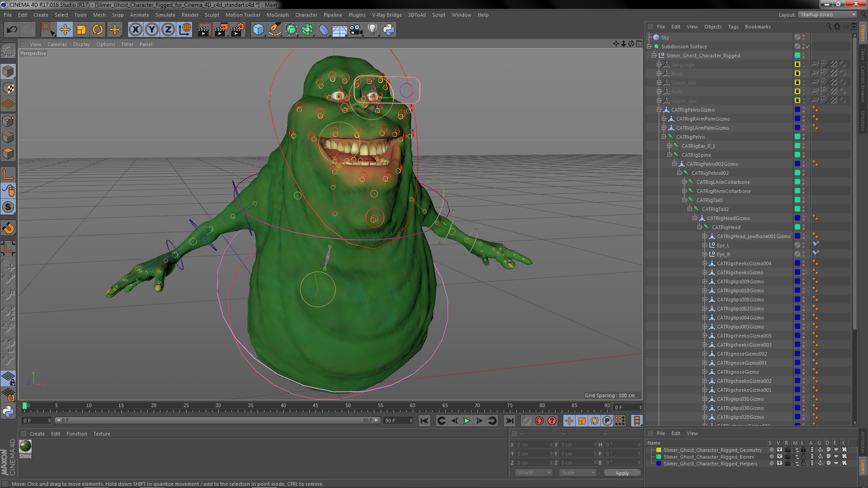Click the Deformer object icon
868x488 pixels.
[324, 30]
